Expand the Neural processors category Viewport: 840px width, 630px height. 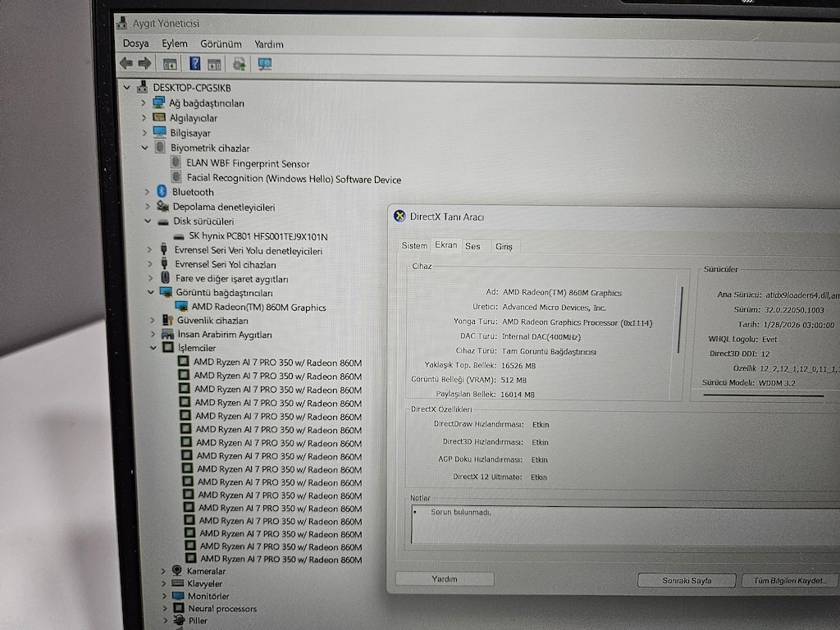tap(164, 609)
